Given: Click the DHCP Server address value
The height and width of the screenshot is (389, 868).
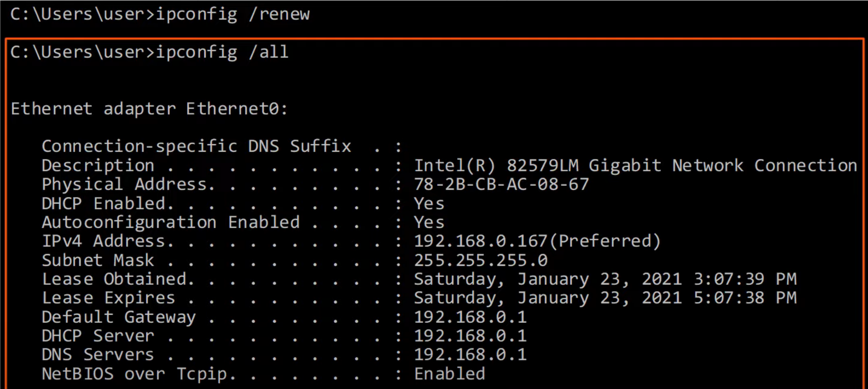Looking at the screenshot, I should [x=470, y=336].
